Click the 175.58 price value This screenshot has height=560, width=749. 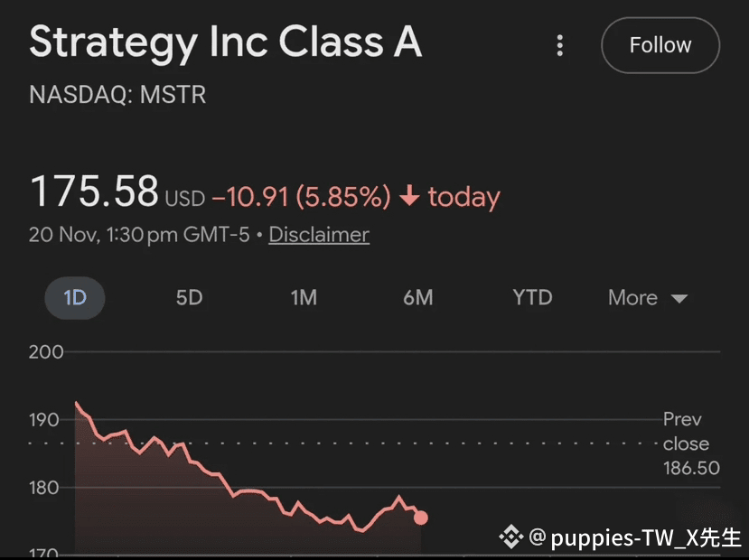click(94, 192)
